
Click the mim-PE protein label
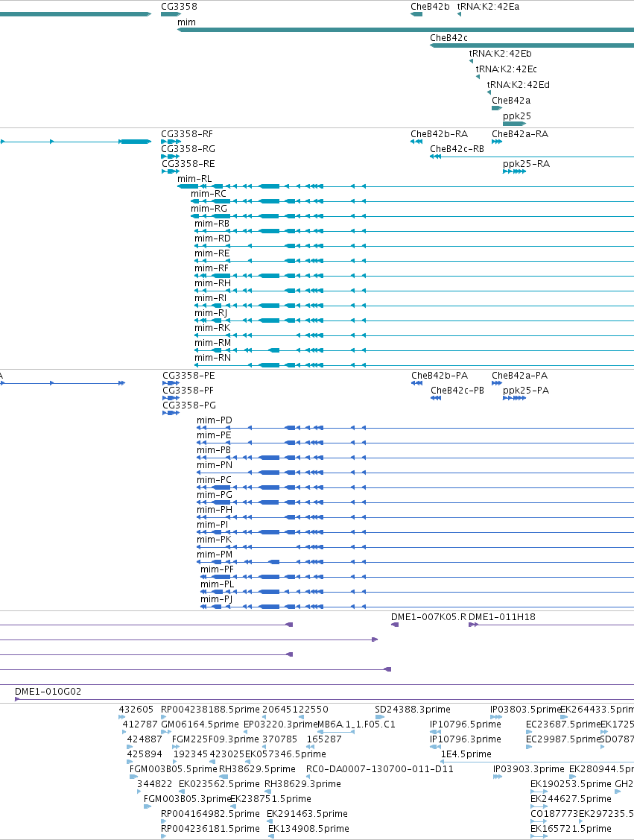(x=214, y=435)
